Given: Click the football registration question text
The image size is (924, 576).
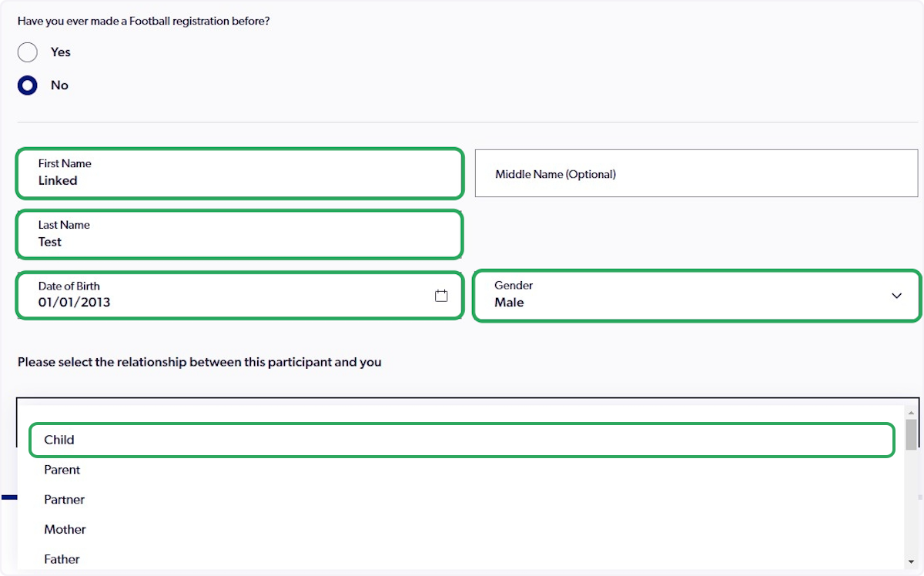Looking at the screenshot, I should (144, 21).
